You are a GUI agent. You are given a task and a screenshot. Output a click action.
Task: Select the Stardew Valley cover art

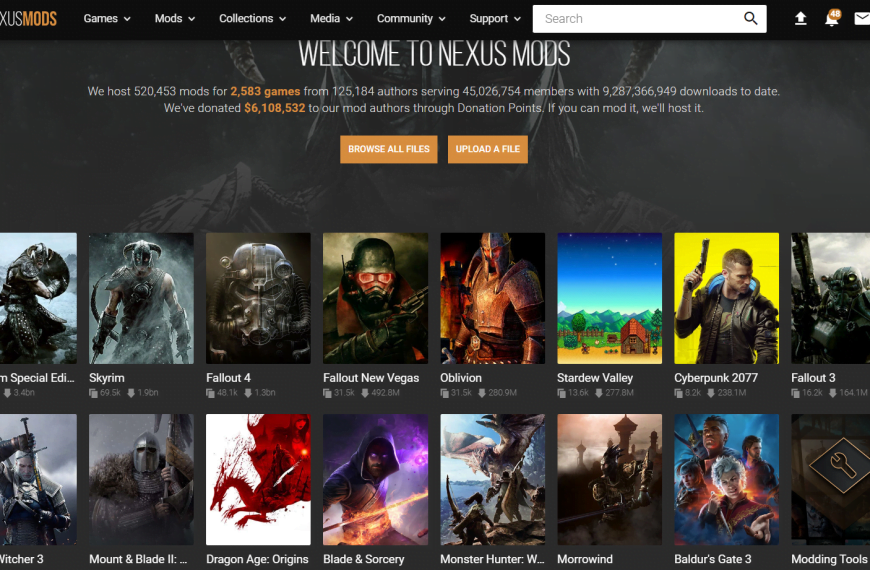click(610, 299)
